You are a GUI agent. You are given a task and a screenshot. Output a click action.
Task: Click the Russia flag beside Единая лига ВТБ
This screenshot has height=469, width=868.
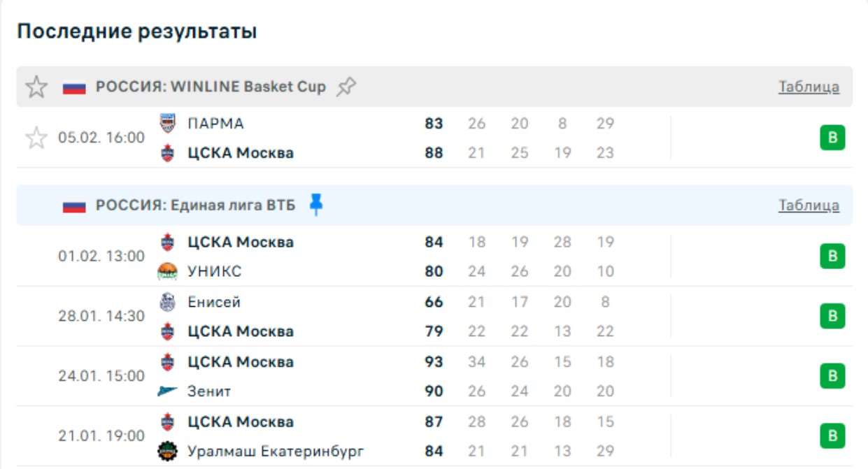[74, 205]
